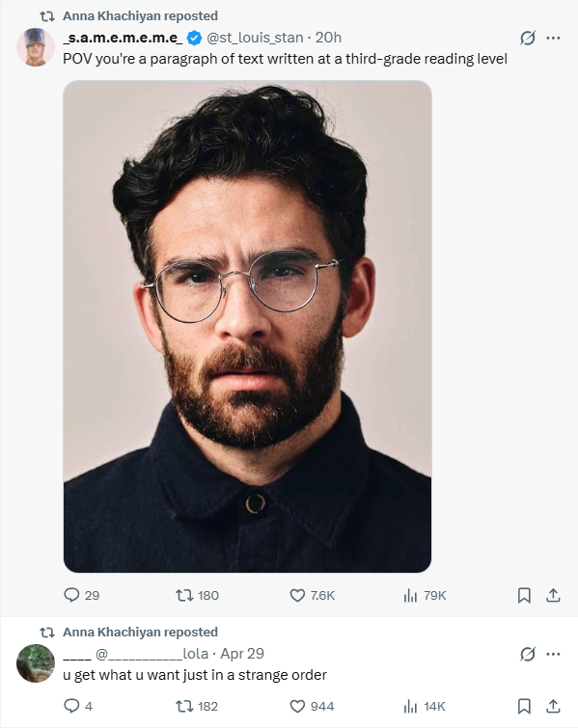Open the portrait photo in the post
Screen dimensions: 578x728
pyautogui.click(x=247, y=326)
